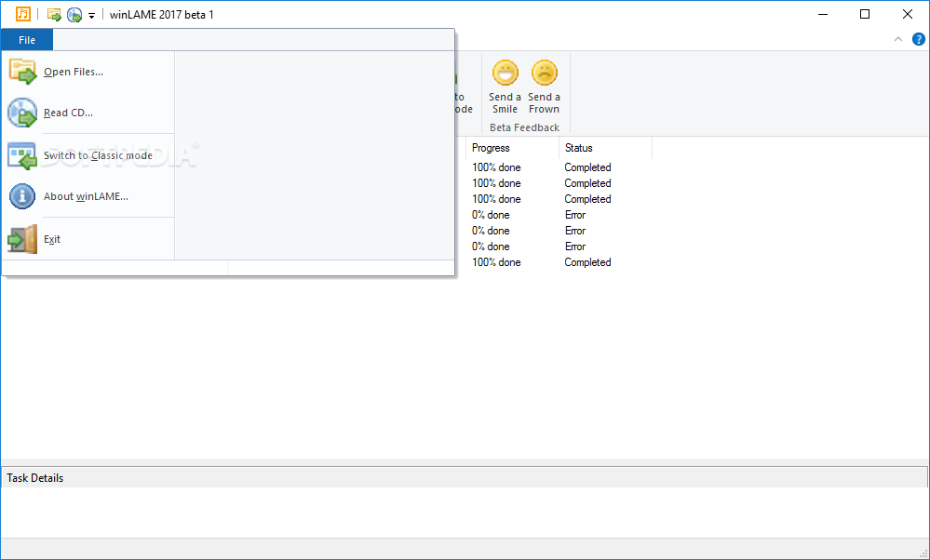Screen dimensions: 930x560
Task: Click the Task Details panel header
Action: 464,477
